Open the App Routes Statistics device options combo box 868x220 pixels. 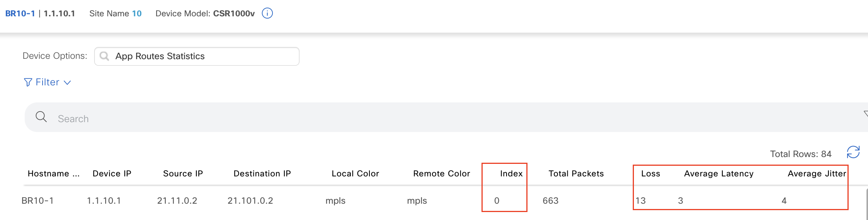[x=197, y=56]
